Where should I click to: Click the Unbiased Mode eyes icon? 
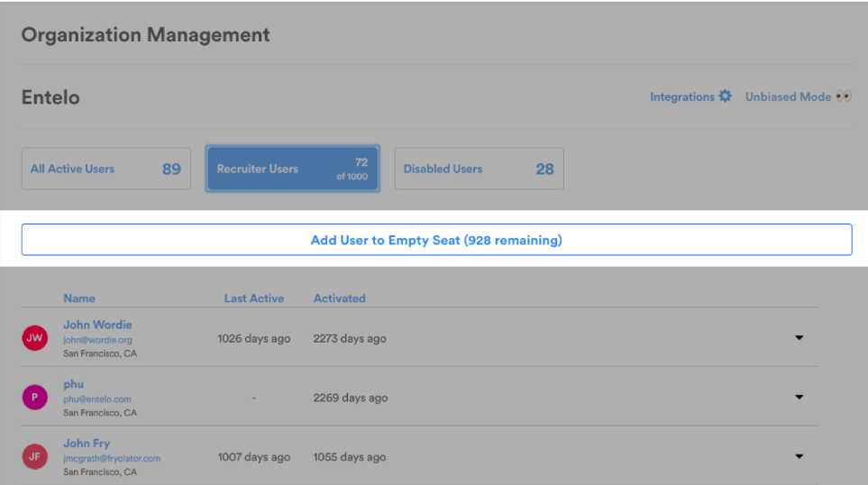(x=844, y=96)
